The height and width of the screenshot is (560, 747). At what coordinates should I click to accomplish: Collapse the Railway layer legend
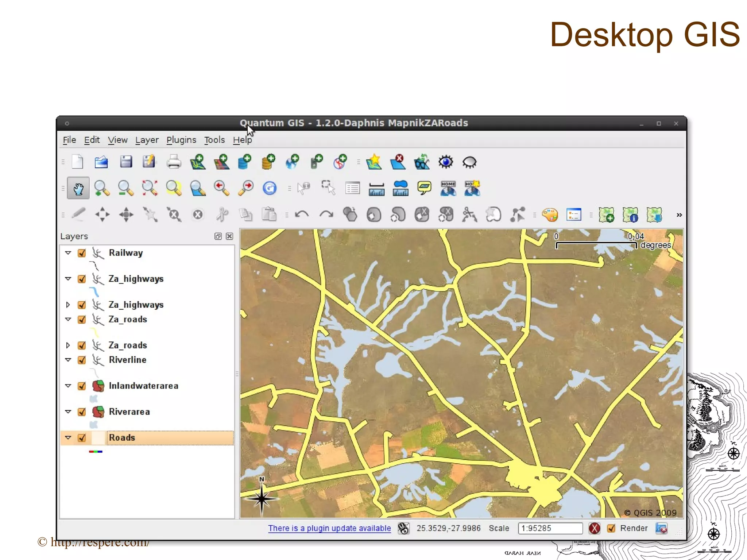(x=68, y=252)
